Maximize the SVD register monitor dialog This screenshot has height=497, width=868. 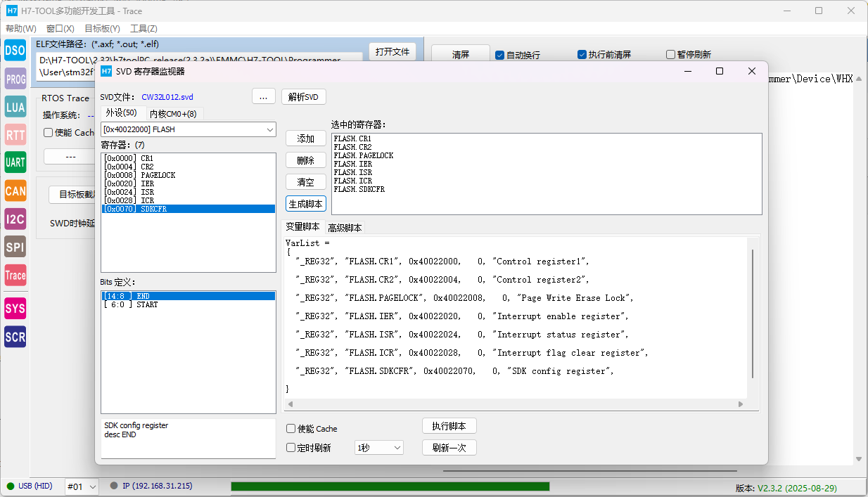click(720, 71)
